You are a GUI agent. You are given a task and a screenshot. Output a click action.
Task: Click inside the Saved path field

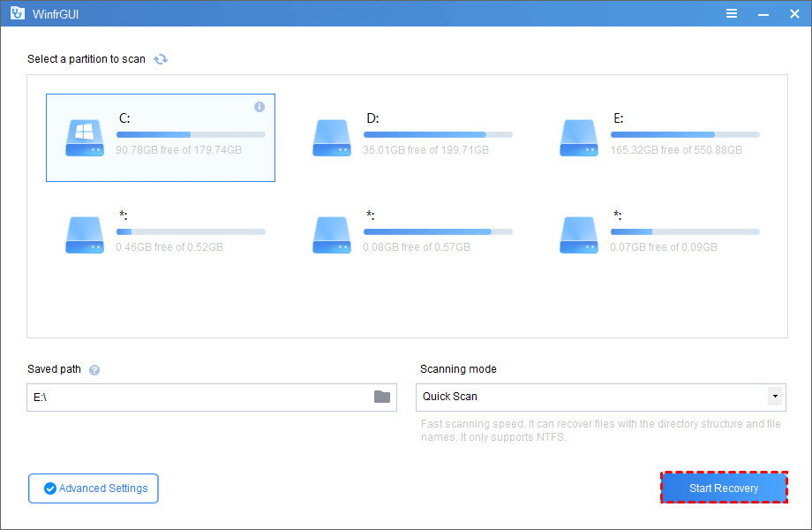[203, 397]
